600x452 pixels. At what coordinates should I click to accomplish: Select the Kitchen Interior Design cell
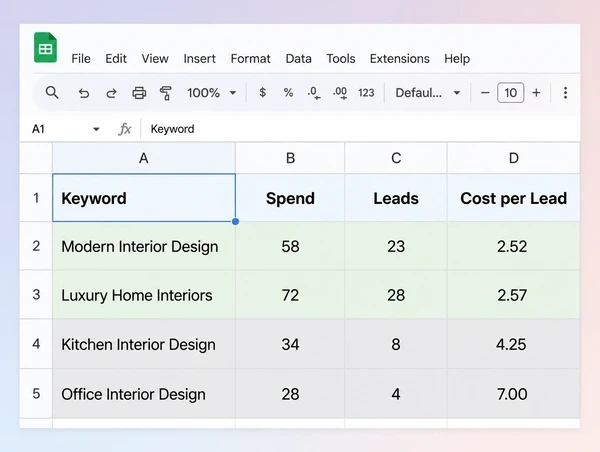pos(144,344)
